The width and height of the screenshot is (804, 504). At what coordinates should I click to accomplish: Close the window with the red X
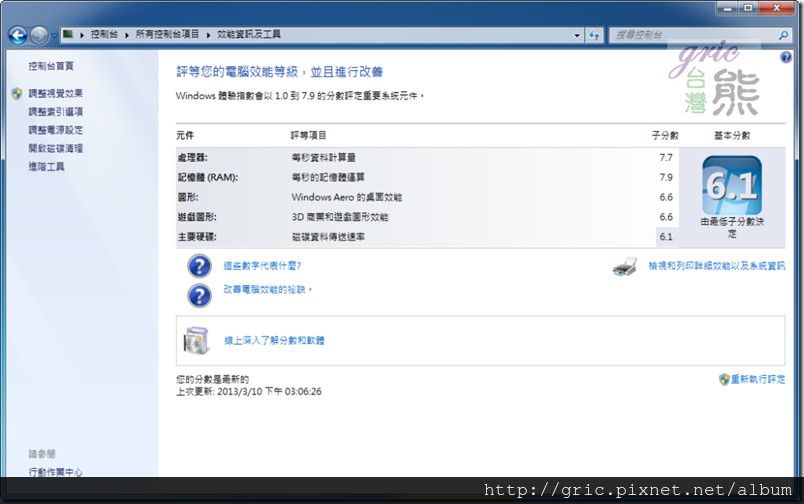click(x=776, y=8)
